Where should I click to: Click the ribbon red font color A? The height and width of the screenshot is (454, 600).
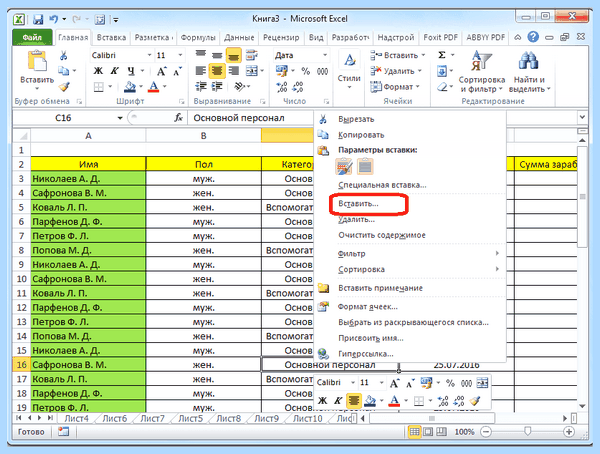coord(154,87)
